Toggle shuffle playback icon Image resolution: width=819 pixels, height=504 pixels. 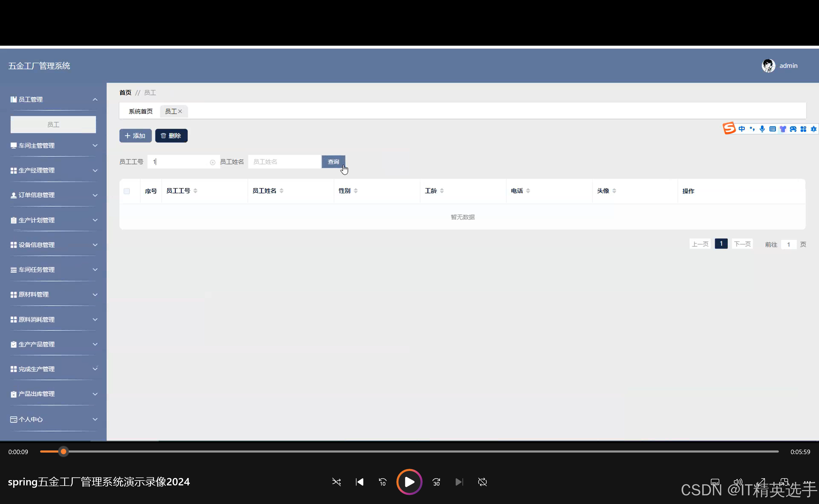pos(336,482)
